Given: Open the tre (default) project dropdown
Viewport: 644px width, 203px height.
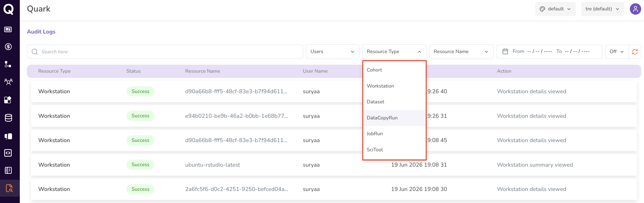Looking at the screenshot, I should (602, 9).
